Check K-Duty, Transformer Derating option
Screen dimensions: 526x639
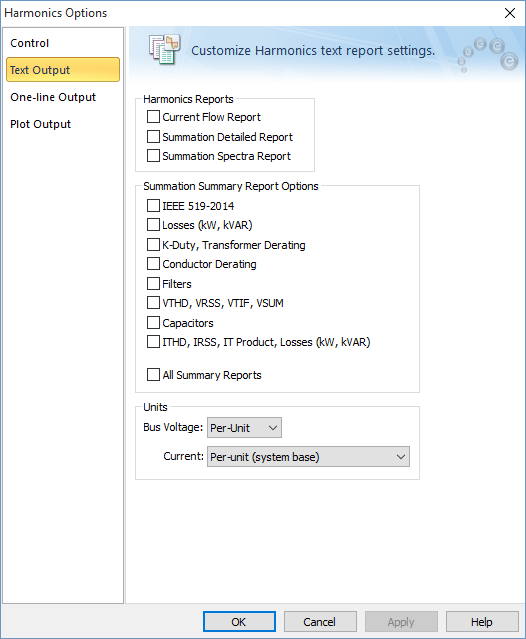pos(153,245)
